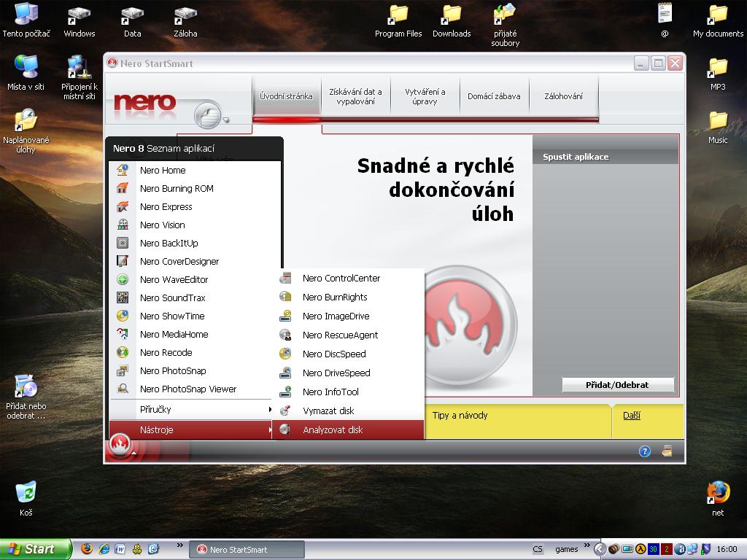Switch to Domácí zábava tab
The height and width of the screenshot is (560, 747).
(x=494, y=96)
